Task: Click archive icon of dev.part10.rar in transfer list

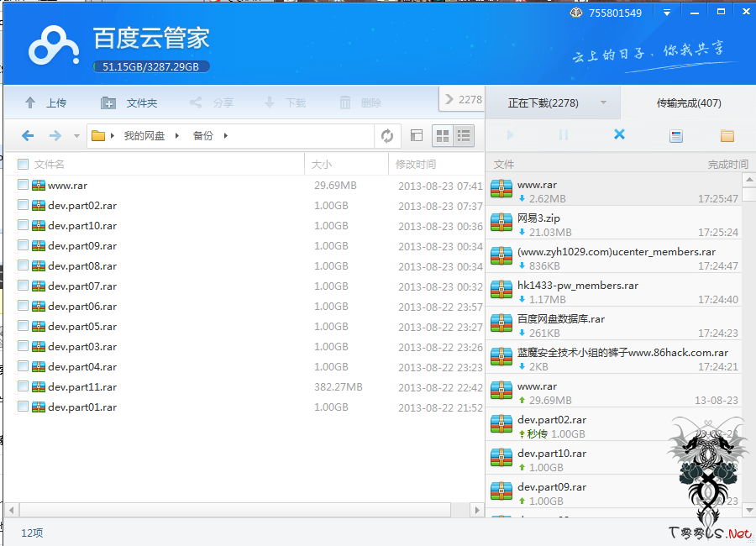Action: (501, 457)
